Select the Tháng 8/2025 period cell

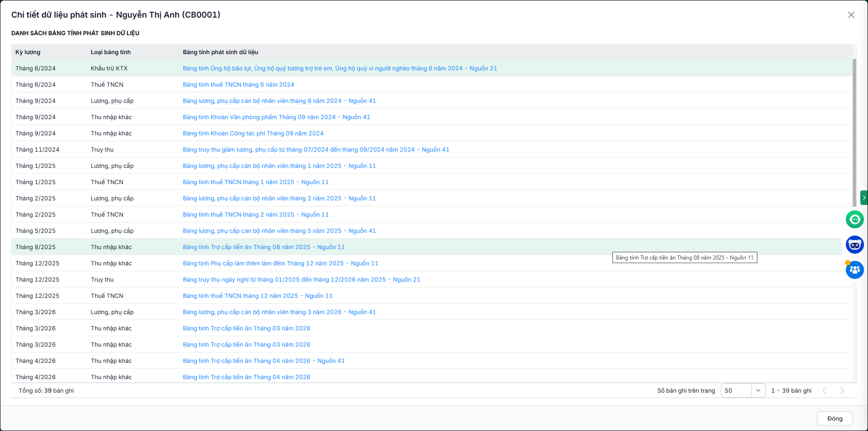(x=36, y=247)
